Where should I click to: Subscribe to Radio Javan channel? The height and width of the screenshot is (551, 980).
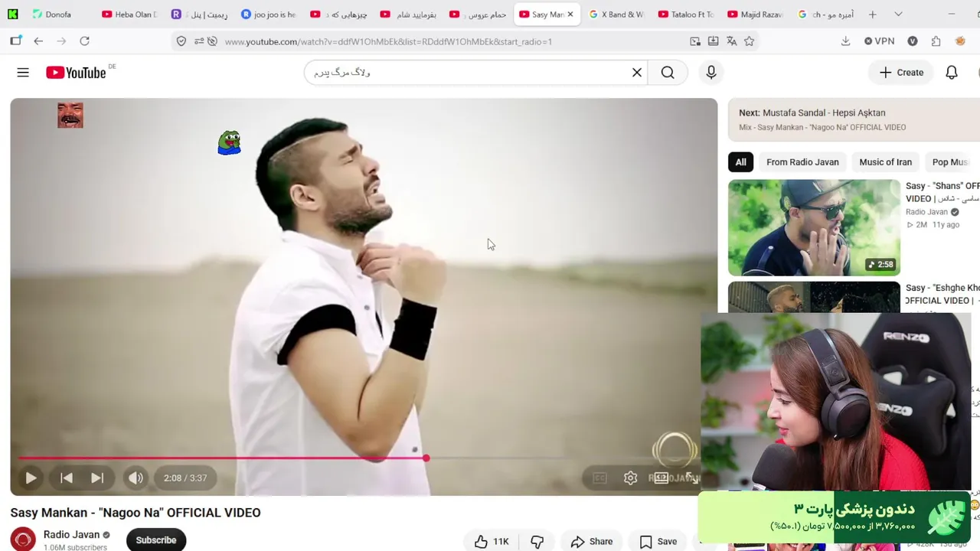(x=156, y=540)
